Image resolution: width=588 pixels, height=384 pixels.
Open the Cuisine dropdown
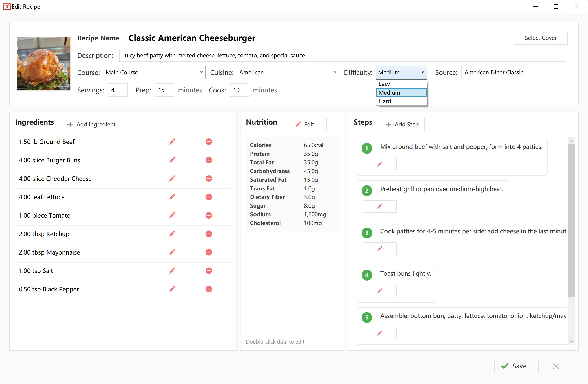287,72
